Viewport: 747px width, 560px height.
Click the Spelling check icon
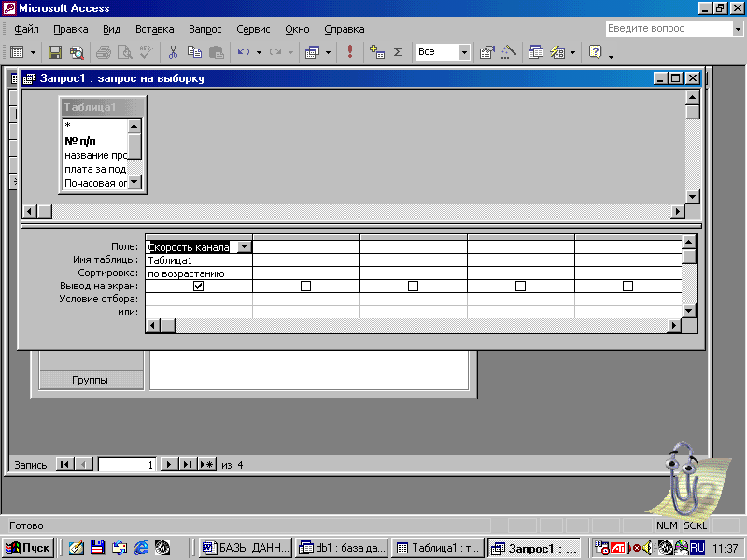tap(147, 52)
